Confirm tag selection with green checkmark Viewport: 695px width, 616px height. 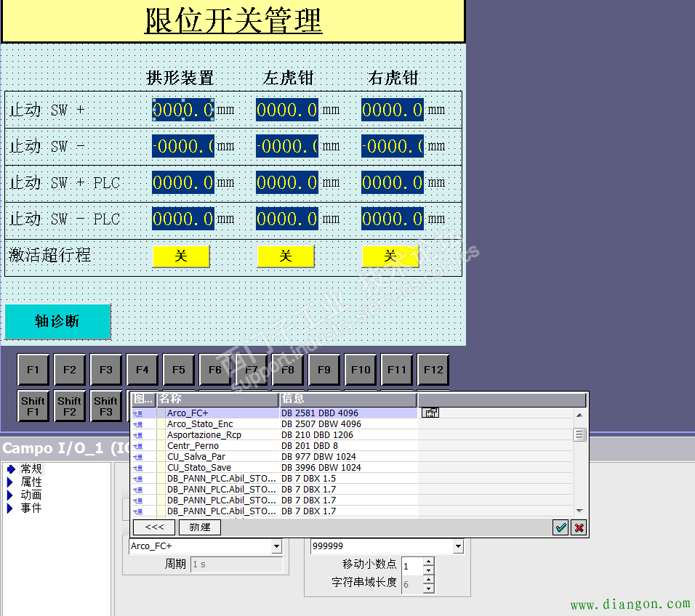pyautogui.click(x=561, y=528)
